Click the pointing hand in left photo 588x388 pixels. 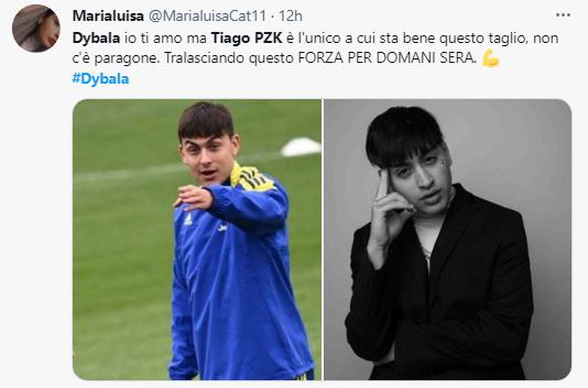tap(194, 197)
